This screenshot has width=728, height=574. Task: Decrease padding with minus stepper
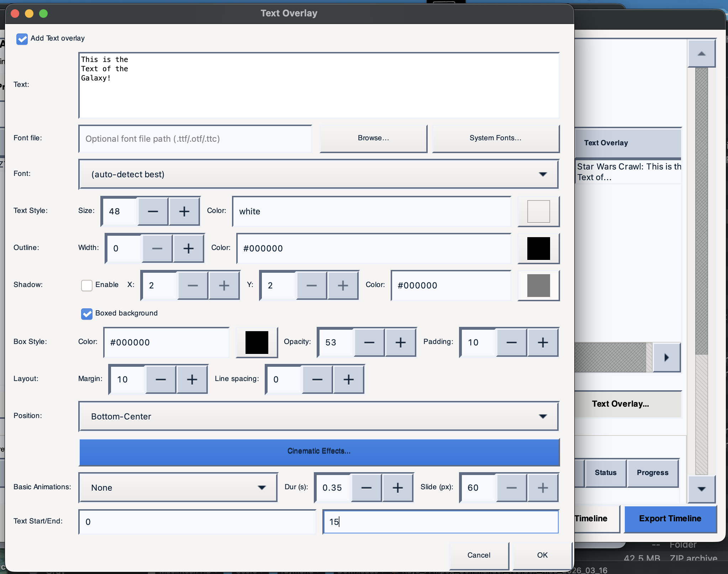(511, 343)
